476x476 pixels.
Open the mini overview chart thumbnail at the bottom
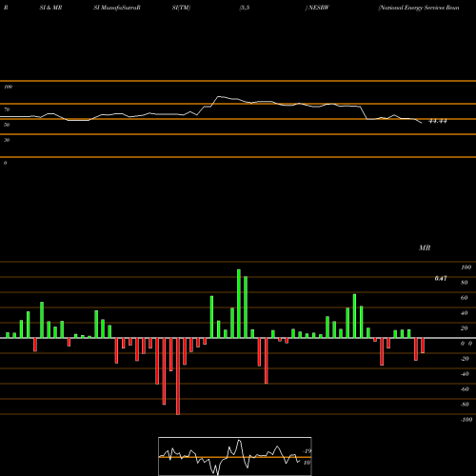pos(235,456)
